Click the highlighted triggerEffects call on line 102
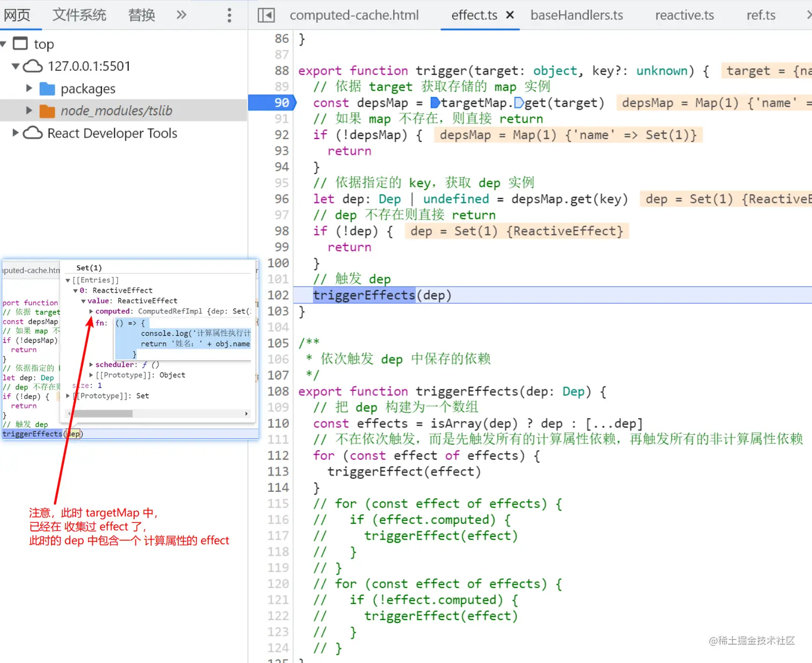 [x=364, y=295]
